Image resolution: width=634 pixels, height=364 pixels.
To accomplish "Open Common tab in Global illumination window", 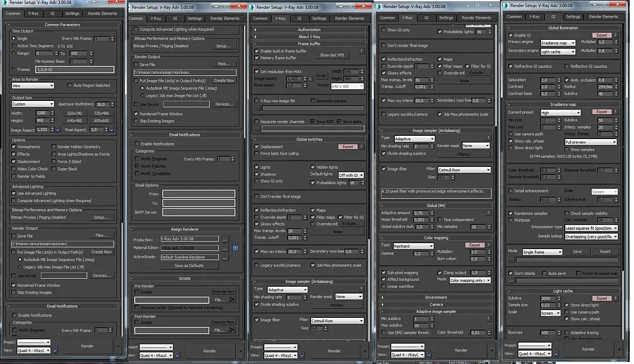I will point(514,17).
